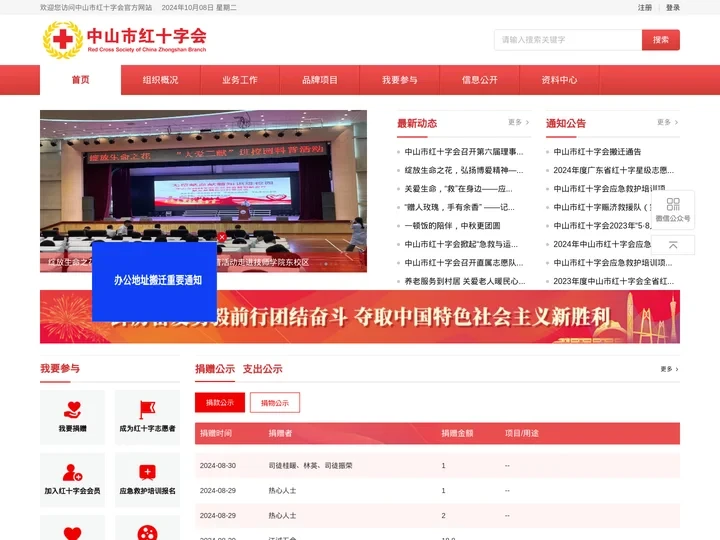Viewport: 720px width, 540px height.
Task: Click the red 搜索 search button
Action: click(661, 40)
